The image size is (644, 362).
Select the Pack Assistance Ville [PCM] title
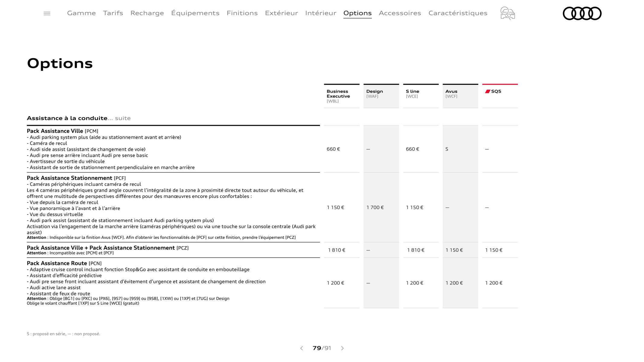coord(62,131)
